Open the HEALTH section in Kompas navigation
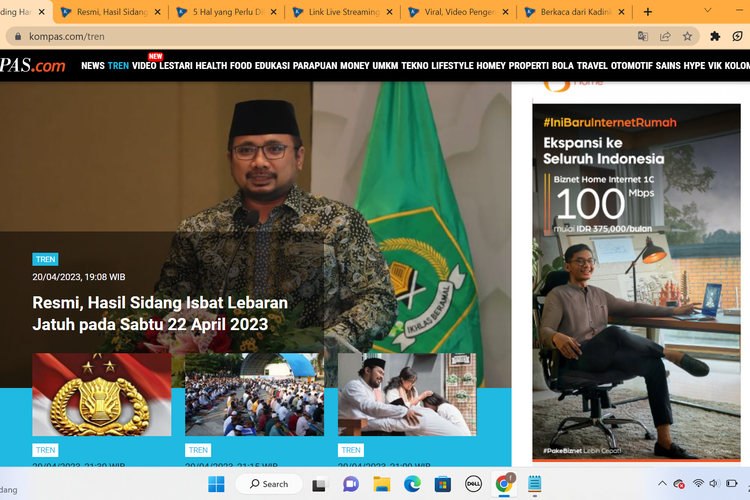This screenshot has height=500, width=750. coord(211,65)
